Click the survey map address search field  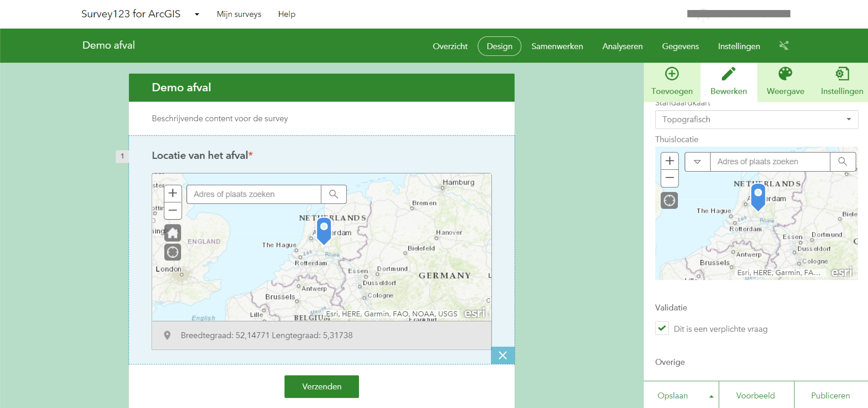point(253,194)
